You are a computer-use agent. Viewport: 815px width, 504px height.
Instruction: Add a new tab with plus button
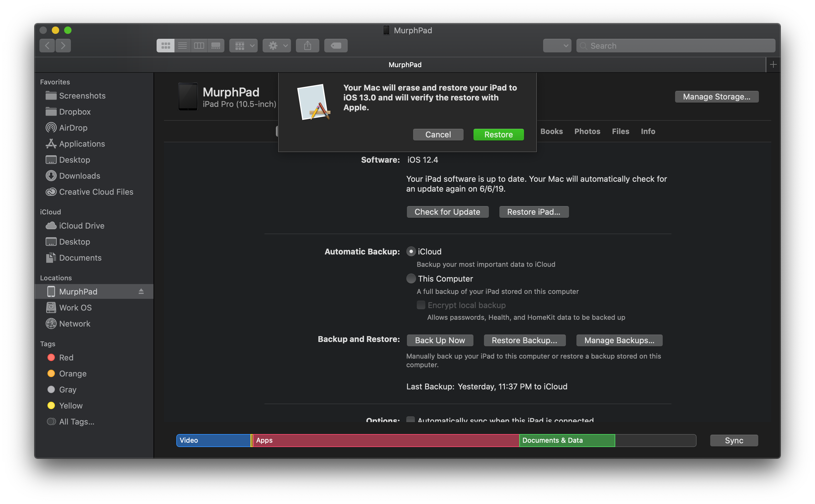point(773,65)
